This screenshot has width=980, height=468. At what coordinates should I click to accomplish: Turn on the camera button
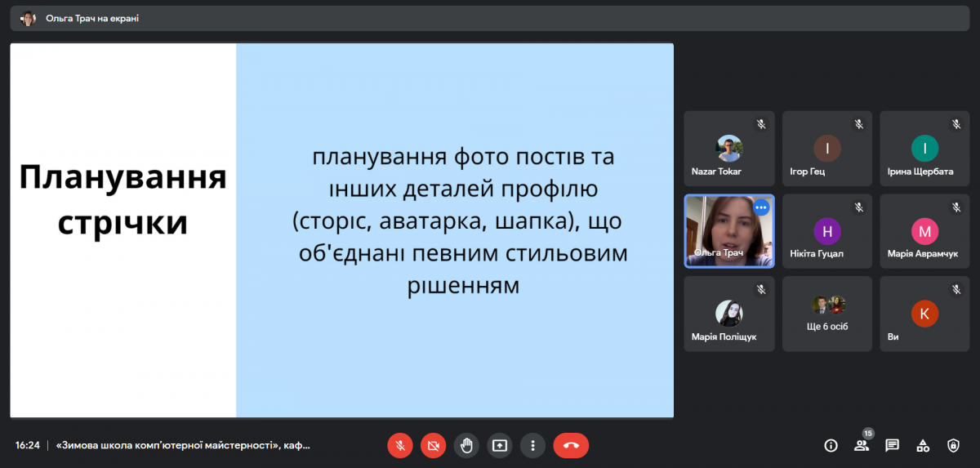click(434, 445)
